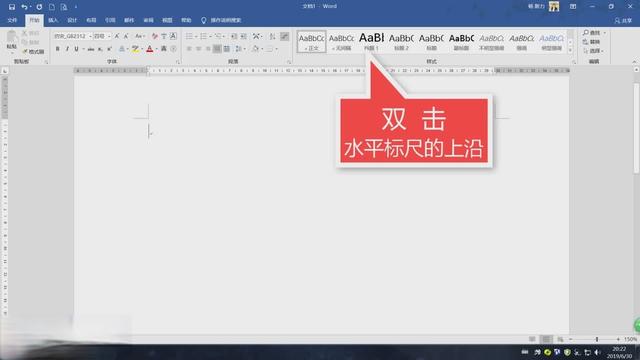Apply superscript formatting
The width and height of the screenshot is (640, 360).
109,49
